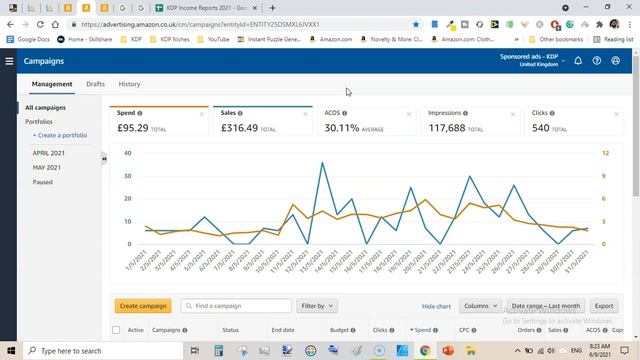Bookmark this page with the star icon

coord(416,24)
